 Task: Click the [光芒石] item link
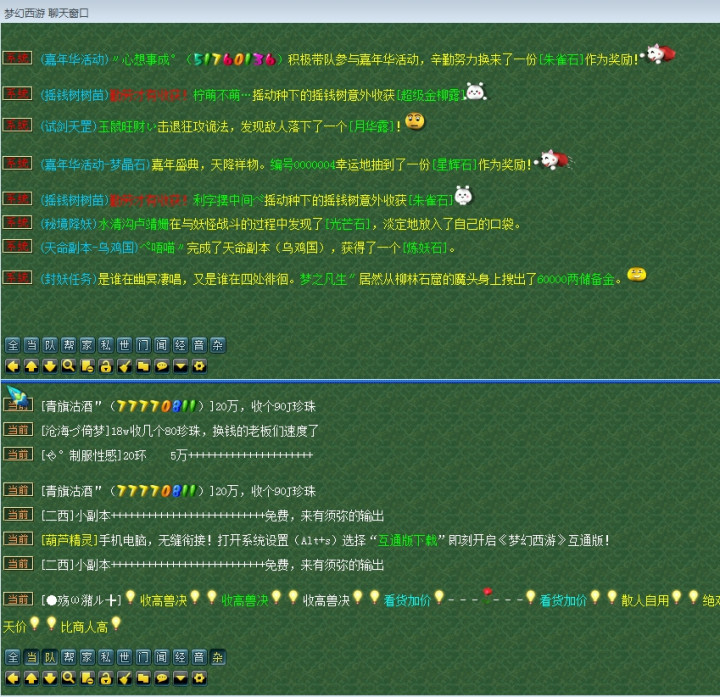pyautogui.click(x=348, y=224)
